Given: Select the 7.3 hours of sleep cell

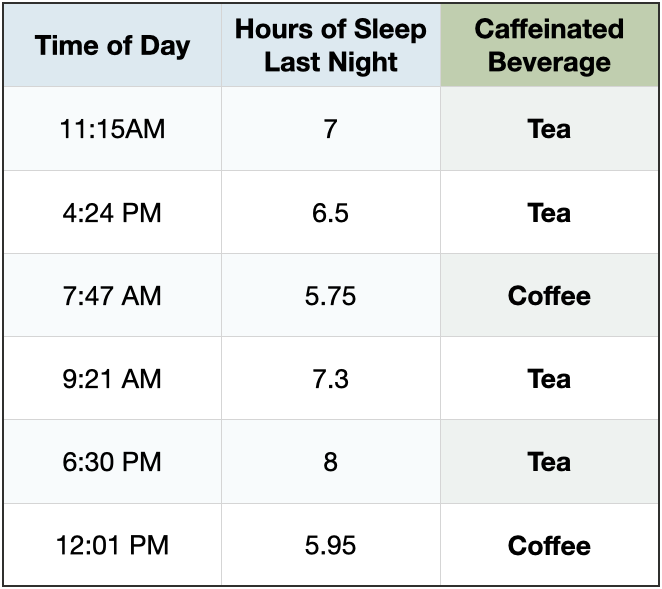Looking at the screenshot, I should [330, 379].
